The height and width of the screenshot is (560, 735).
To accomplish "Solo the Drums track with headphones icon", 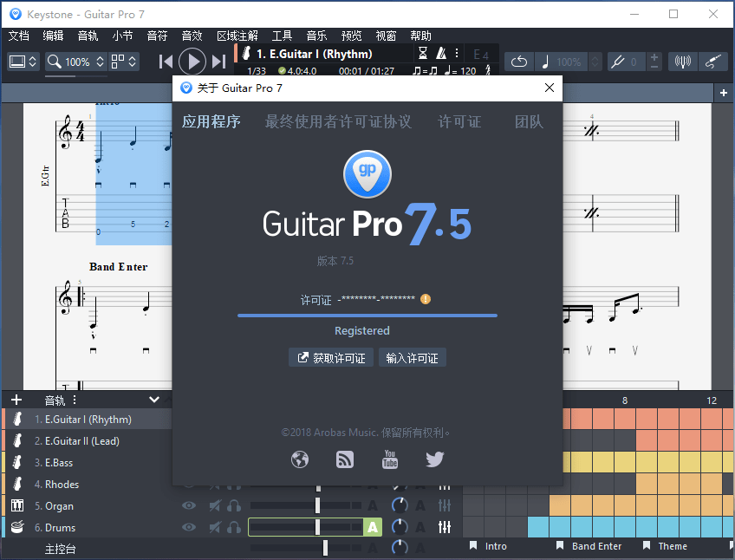I will 234,527.
